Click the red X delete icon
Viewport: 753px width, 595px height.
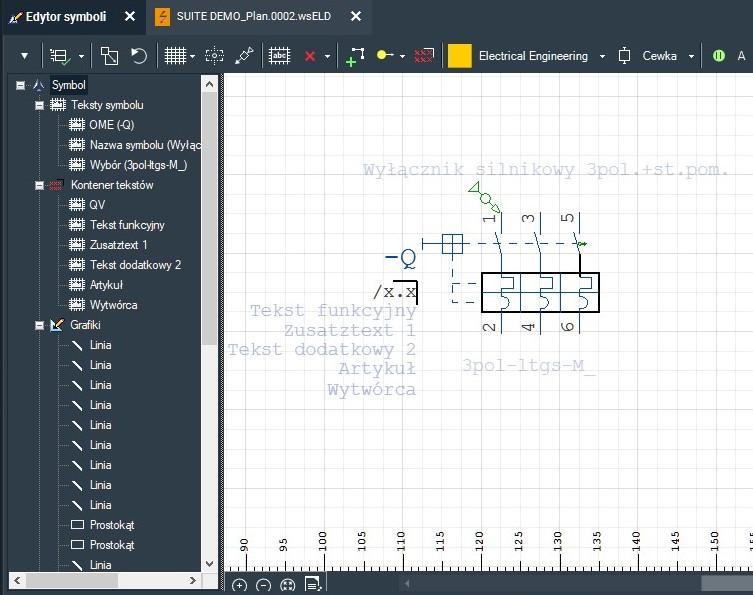coord(310,57)
